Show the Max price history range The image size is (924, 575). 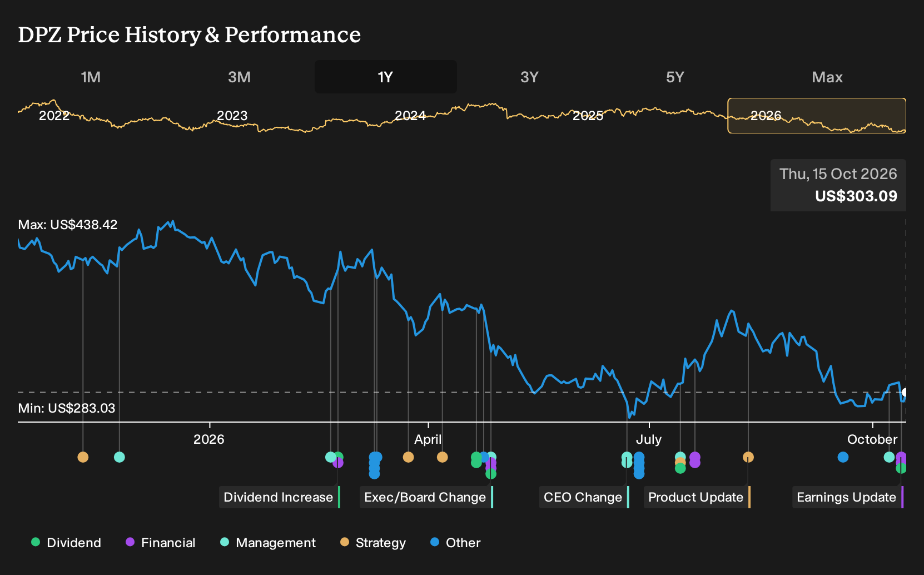827,77
